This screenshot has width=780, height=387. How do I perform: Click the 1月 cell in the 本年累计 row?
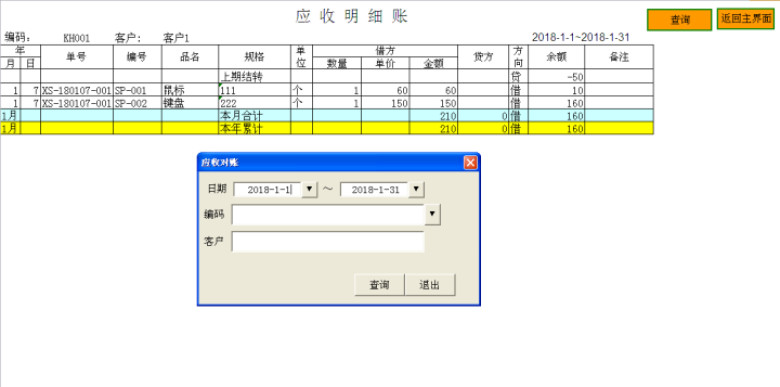tap(10, 128)
